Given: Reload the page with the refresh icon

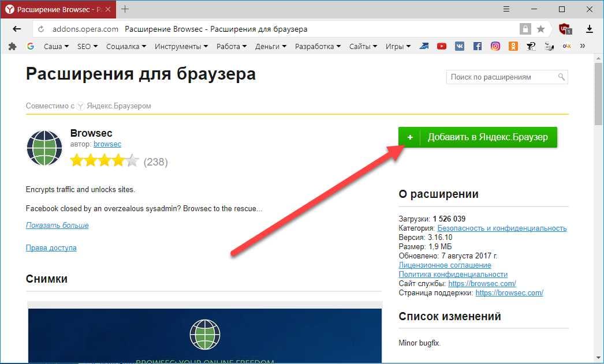Looking at the screenshot, I should pos(41,29).
